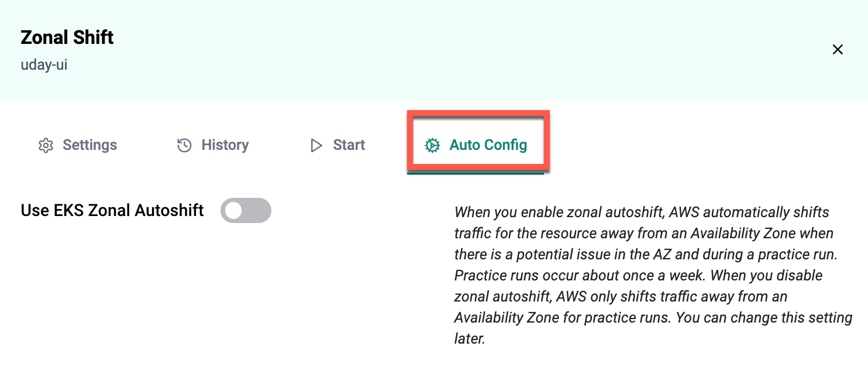Select the Start tab

tap(349, 145)
